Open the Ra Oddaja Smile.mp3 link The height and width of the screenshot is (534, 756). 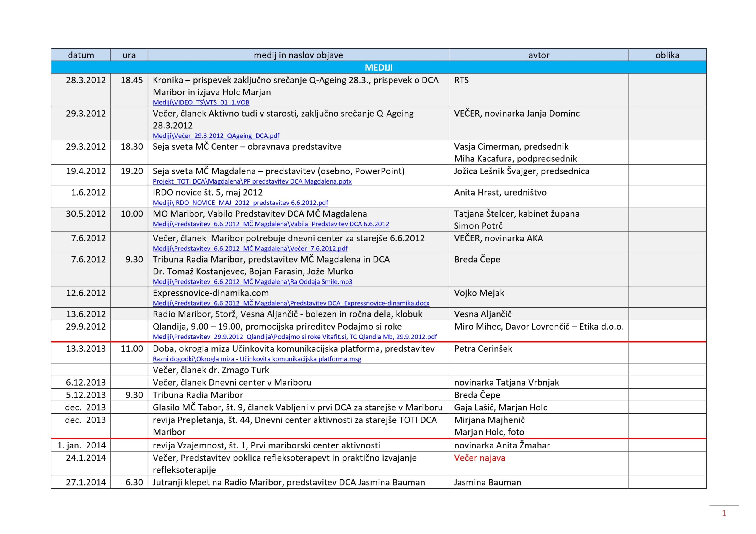point(252,282)
